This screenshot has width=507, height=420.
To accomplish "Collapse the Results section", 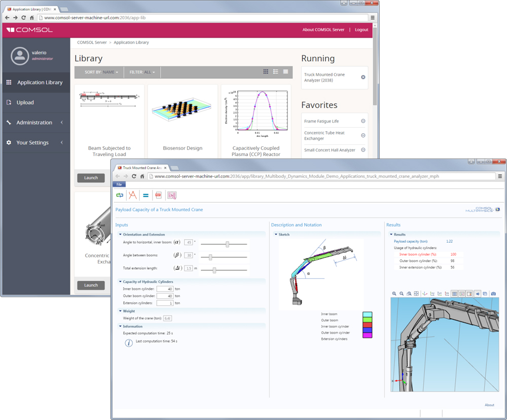I will click(x=391, y=234).
